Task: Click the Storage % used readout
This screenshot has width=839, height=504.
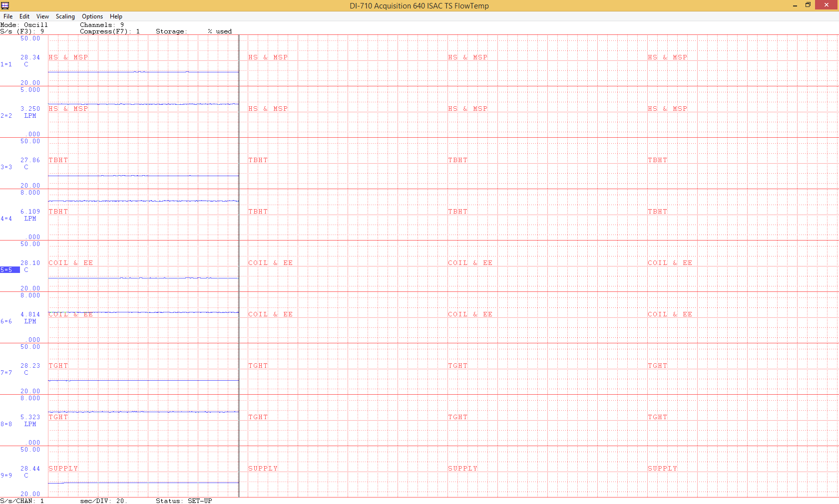Action: click(194, 31)
